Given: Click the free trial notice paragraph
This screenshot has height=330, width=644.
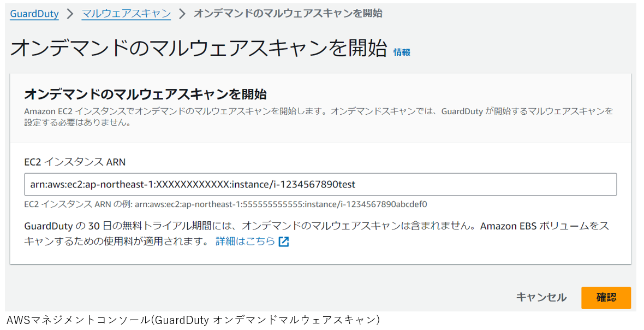Looking at the screenshot, I should 317,233.
